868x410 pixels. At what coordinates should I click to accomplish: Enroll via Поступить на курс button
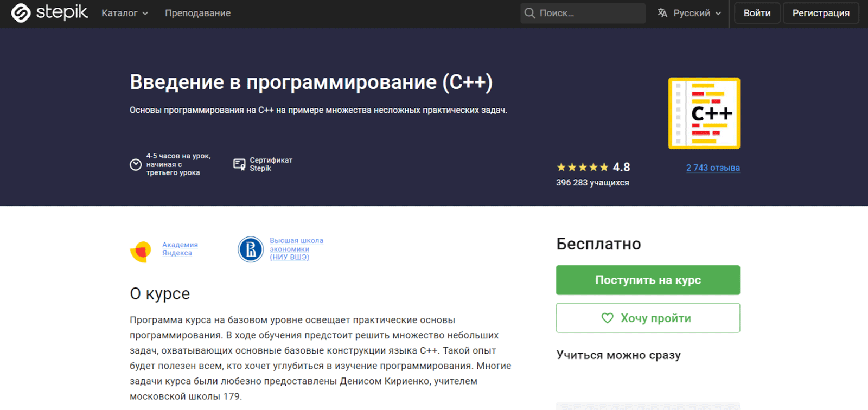coord(648,280)
